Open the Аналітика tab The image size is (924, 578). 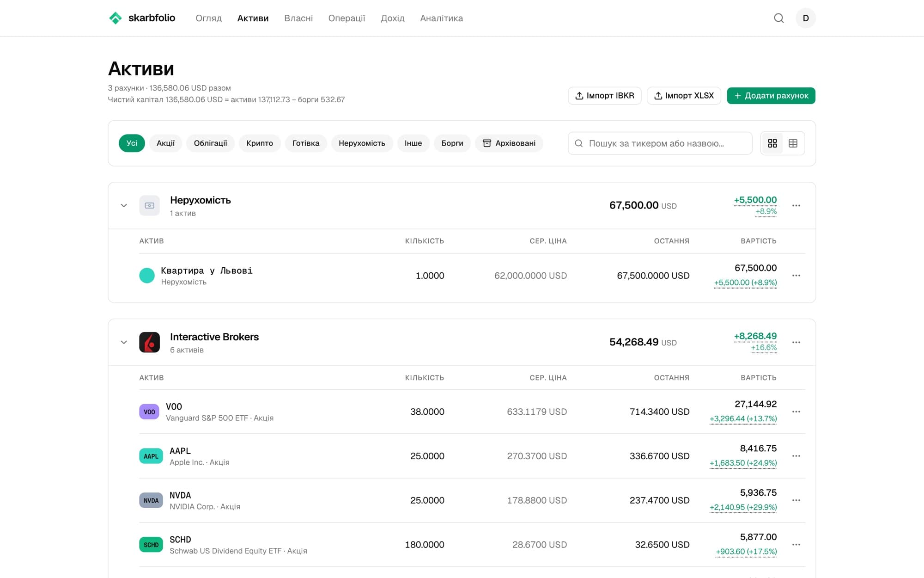[441, 18]
